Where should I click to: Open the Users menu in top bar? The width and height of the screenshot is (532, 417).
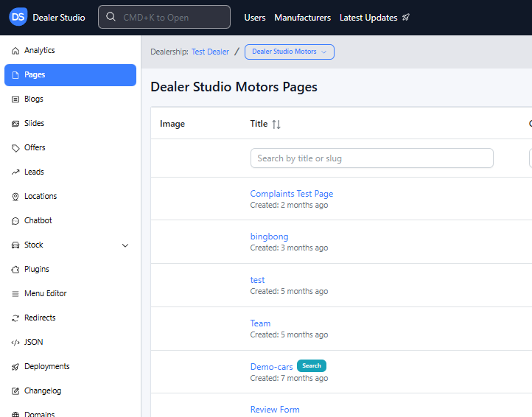click(255, 18)
